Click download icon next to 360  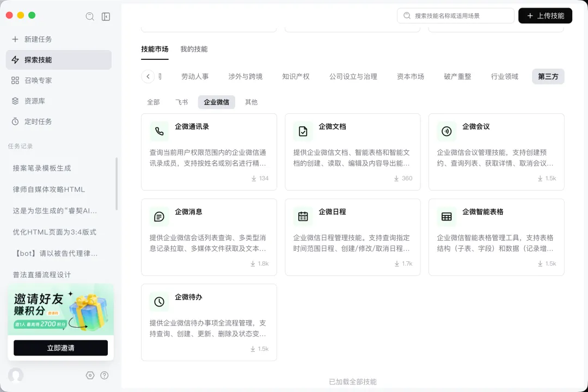click(x=396, y=178)
